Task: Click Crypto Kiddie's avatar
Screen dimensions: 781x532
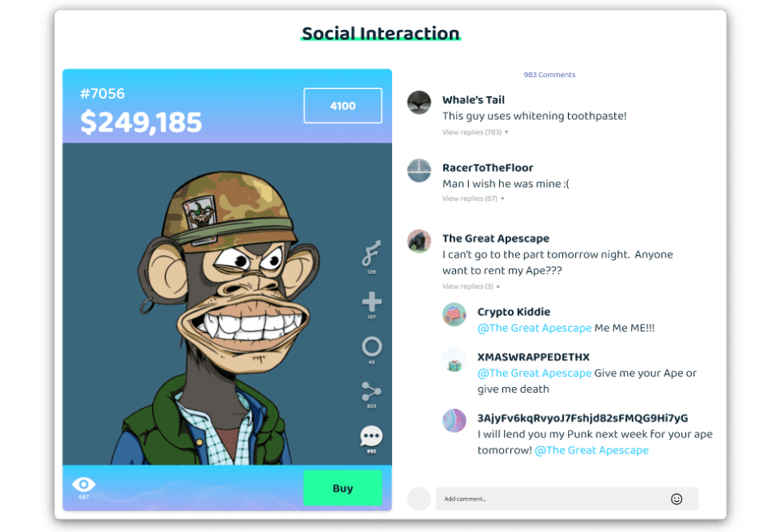Action: tap(455, 314)
